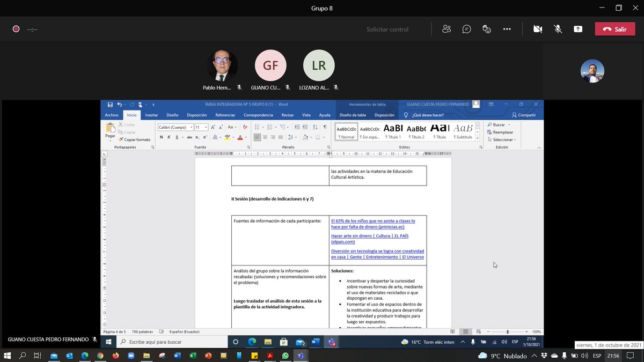
Task: Open the Teams participants panel
Action: coord(447,29)
